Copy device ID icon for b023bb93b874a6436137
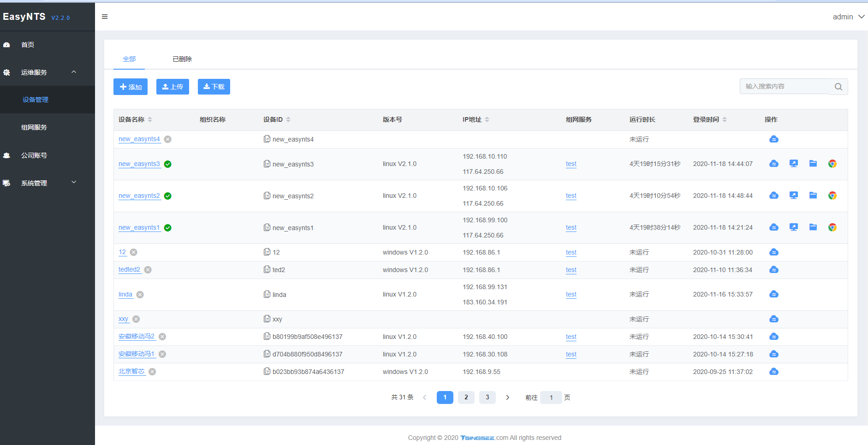Viewport: 868px width, 445px height. (267, 371)
